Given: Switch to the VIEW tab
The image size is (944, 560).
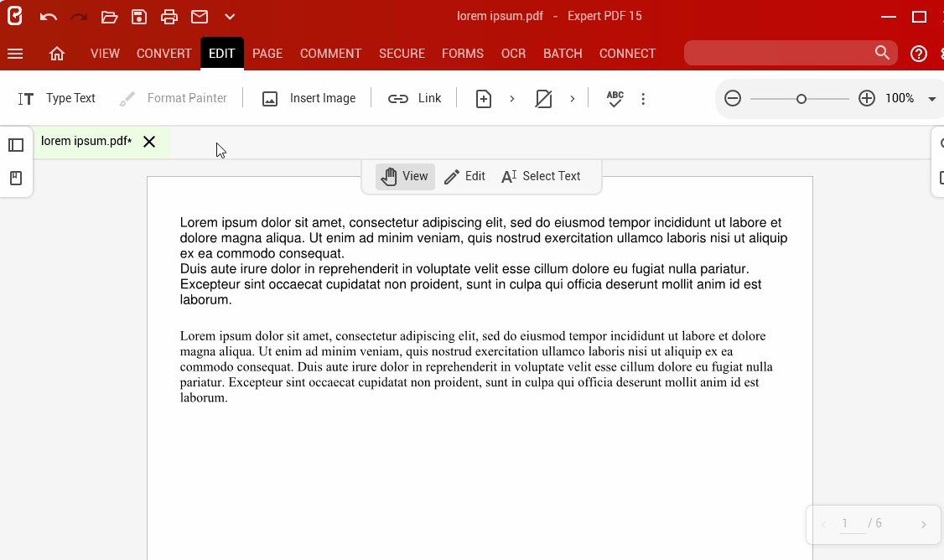Looking at the screenshot, I should click(105, 54).
